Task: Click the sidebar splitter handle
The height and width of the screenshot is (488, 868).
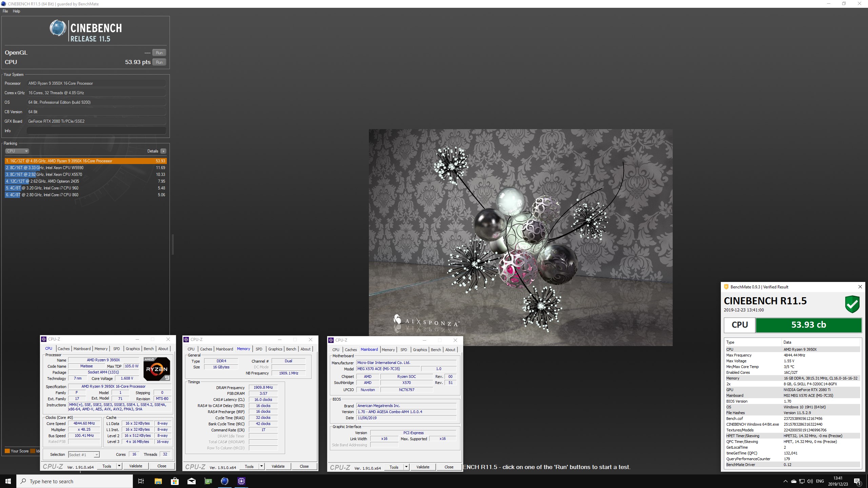Action: pos(173,244)
